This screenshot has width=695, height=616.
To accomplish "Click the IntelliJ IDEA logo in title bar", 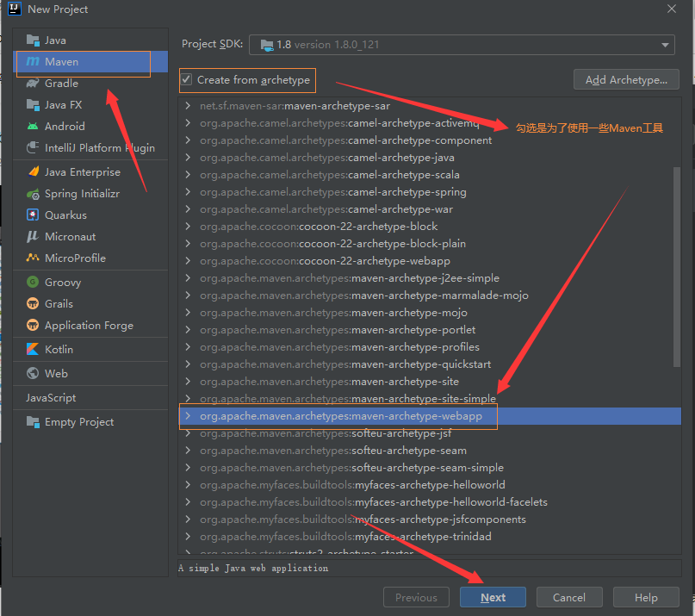I will [15, 9].
